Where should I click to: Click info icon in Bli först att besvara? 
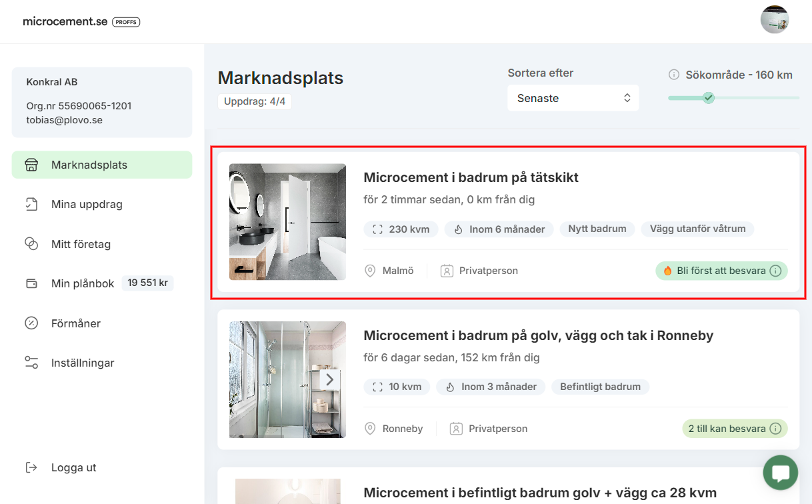(775, 271)
